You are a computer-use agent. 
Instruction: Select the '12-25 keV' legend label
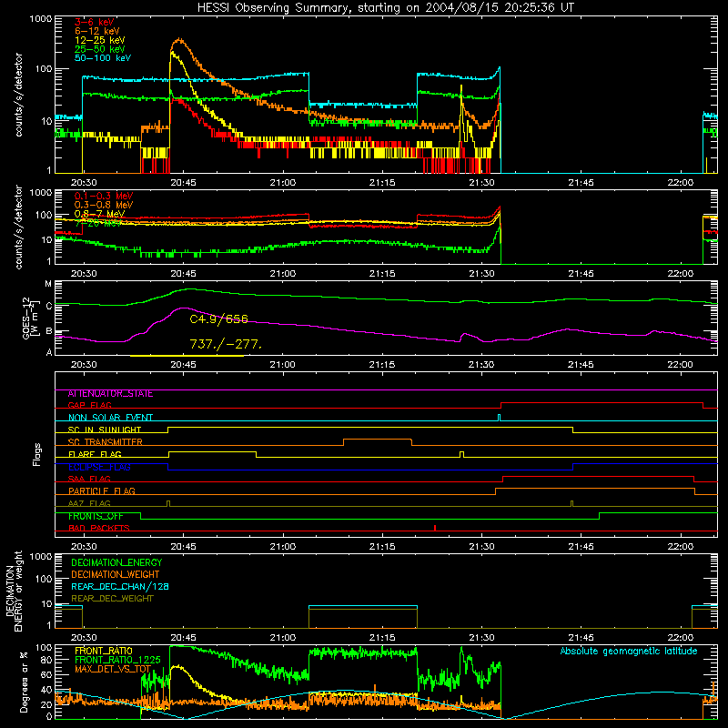(x=100, y=40)
